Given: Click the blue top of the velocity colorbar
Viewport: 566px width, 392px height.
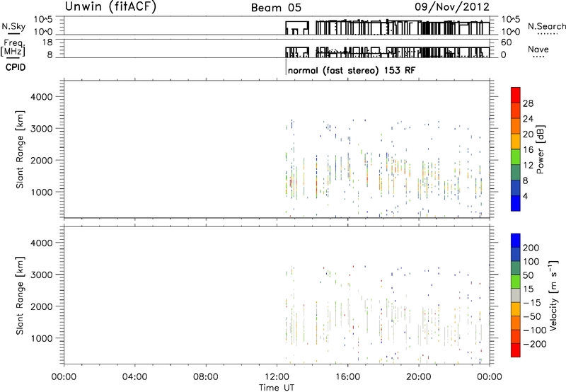Looking at the screenshot, I should [516, 241].
